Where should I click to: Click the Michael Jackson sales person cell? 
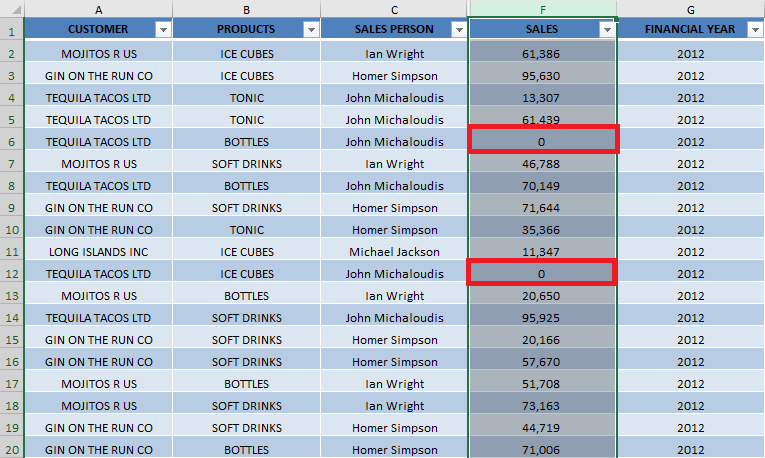[394, 252]
